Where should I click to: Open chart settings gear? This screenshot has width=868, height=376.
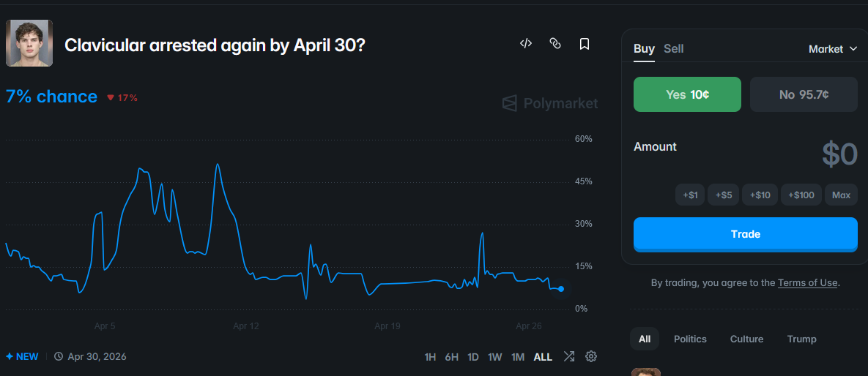pos(591,356)
